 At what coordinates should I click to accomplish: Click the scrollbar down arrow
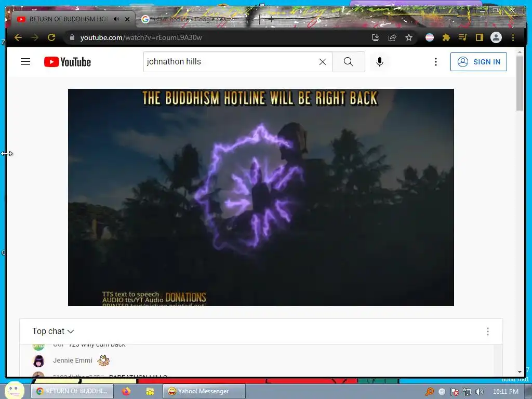[x=520, y=372]
